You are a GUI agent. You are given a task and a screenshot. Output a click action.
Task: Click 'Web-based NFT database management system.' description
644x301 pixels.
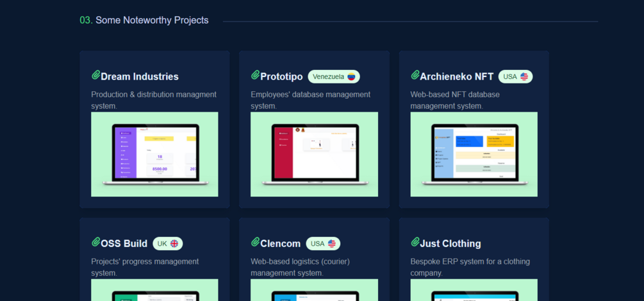click(455, 100)
